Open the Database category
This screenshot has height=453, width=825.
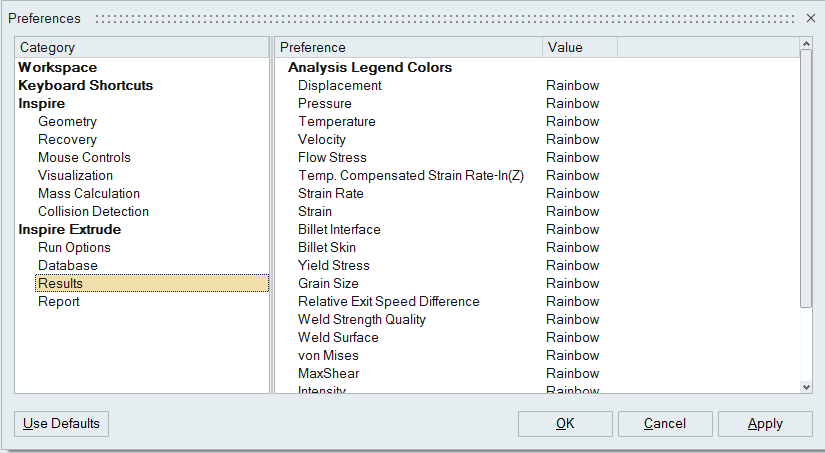(x=68, y=266)
